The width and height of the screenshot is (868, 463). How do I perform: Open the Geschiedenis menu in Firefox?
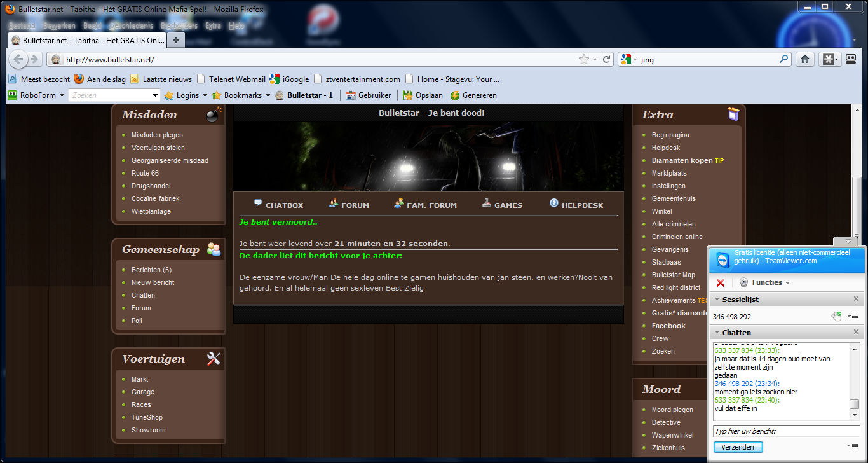[x=131, y=26]
